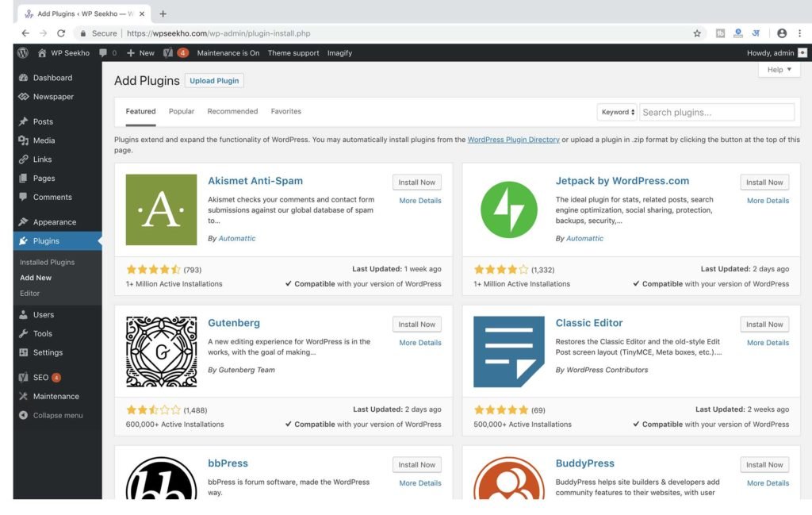This screenshot has width=812, height=515.
Task: Install Jetpack by WordPress.com
Action: coord(764,183)
